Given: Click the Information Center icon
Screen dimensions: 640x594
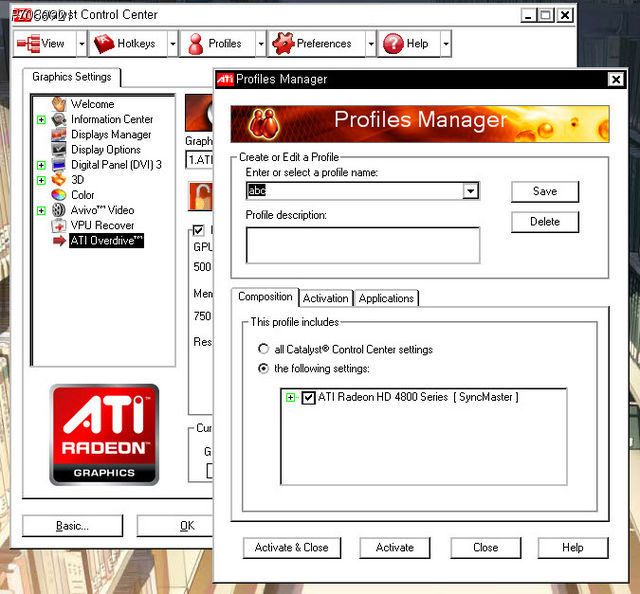Looking at the screenshot, I should point(59,119).
